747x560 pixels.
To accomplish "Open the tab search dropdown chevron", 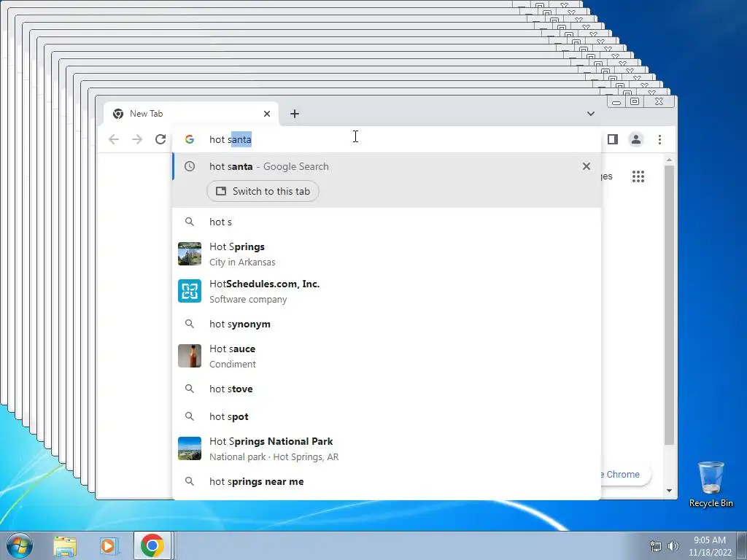I will coord(591,113).
